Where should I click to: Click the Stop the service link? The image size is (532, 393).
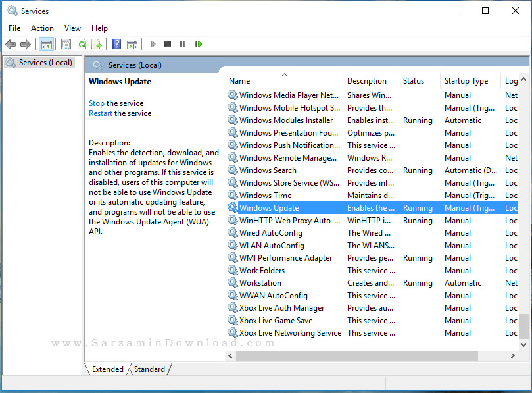point(97,103)
